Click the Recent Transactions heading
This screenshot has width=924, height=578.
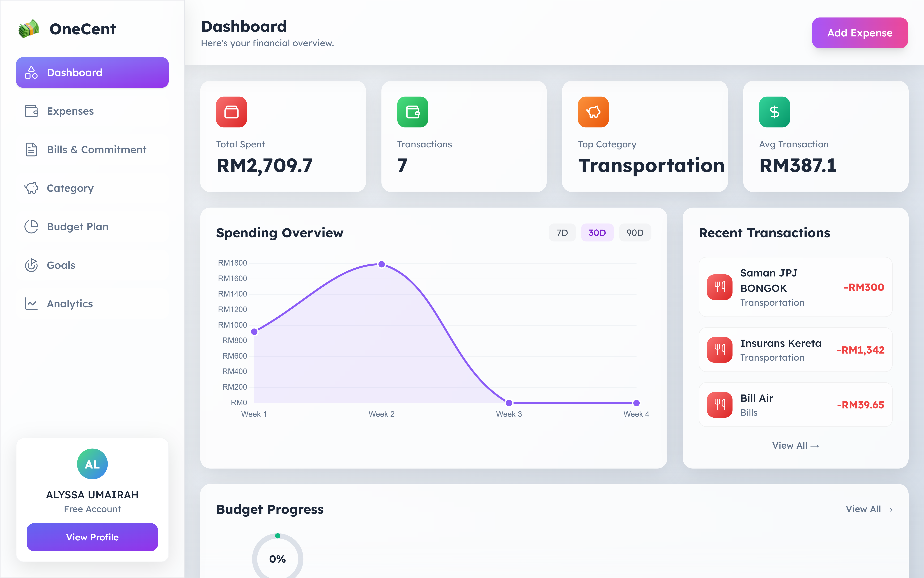pyautogui.click(x=764, y=233)
